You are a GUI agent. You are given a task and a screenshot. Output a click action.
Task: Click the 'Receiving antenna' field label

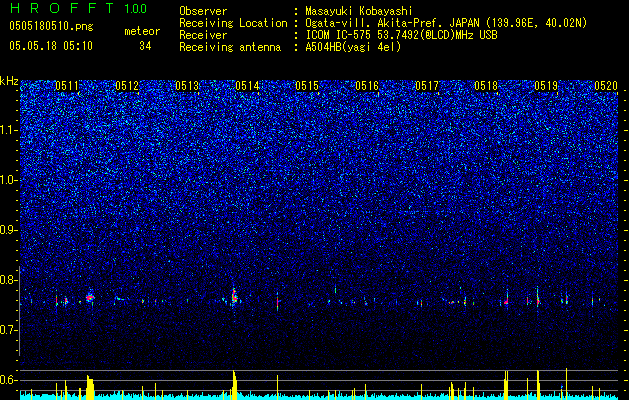[x=230, y=47]
